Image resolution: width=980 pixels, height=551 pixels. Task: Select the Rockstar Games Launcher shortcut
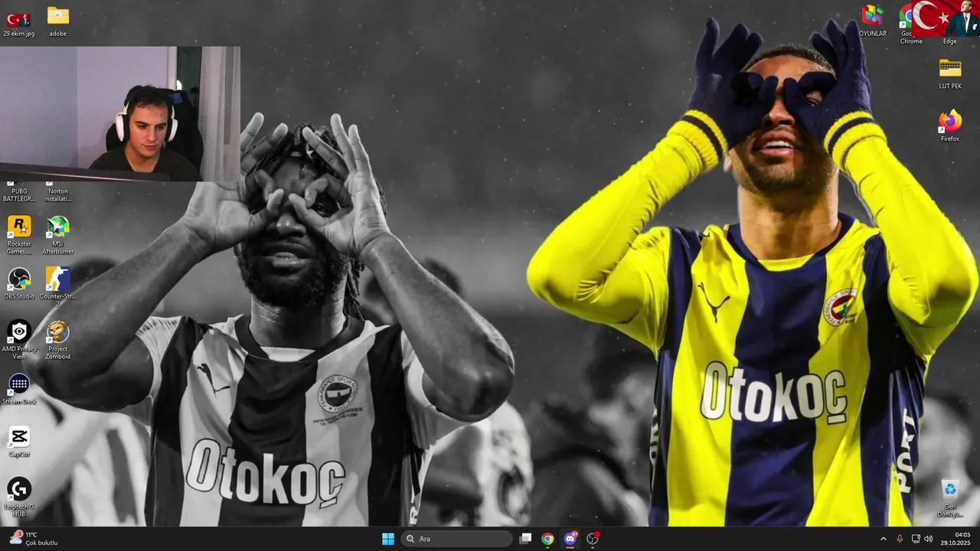click(19, 234)
